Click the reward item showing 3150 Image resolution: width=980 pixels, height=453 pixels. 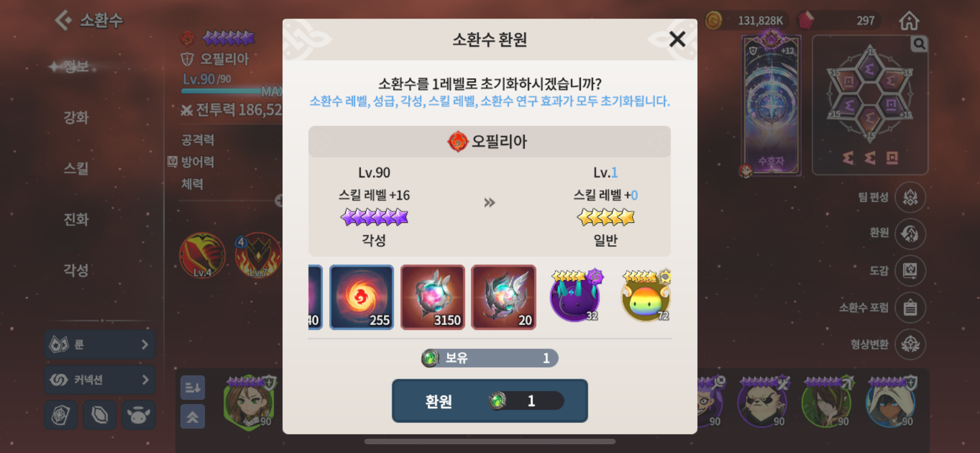[433, 297]
